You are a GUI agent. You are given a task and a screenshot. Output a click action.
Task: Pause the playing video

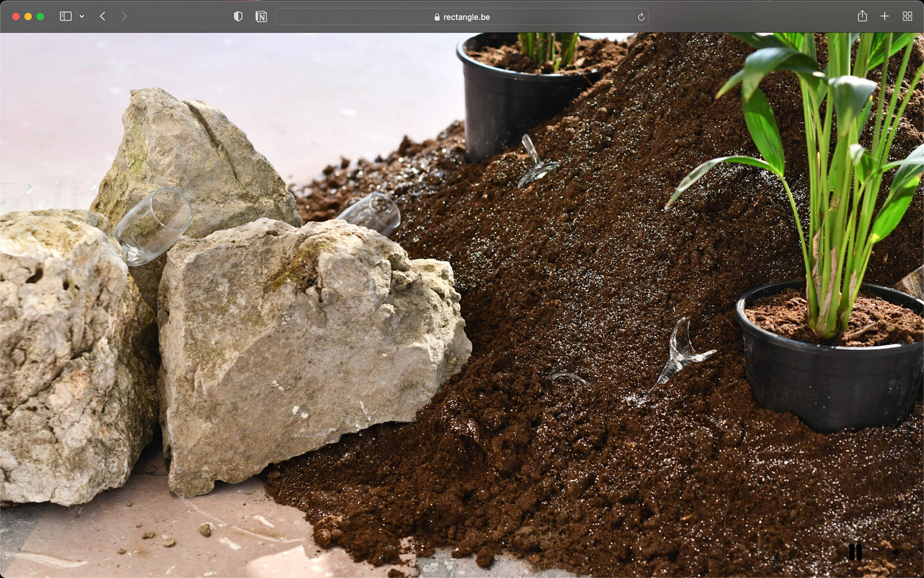(x=855, y=552)
